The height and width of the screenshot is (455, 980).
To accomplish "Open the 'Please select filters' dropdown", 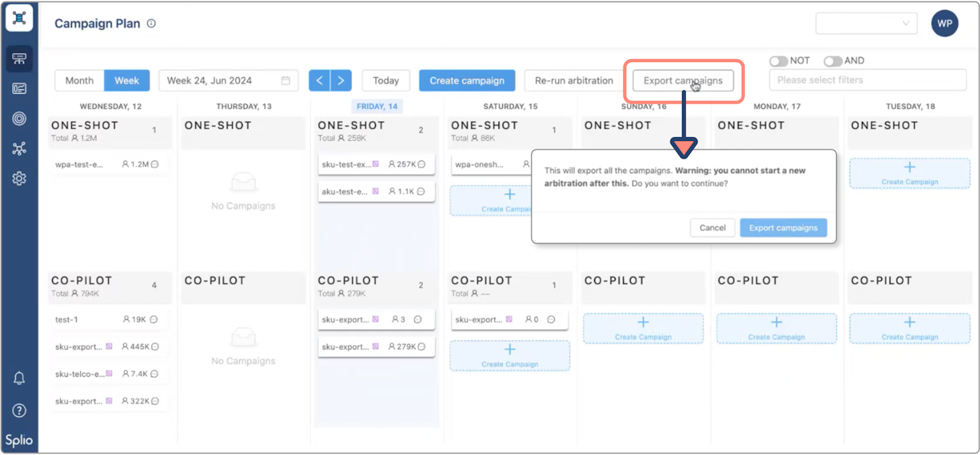I will [x=867, y=80].
